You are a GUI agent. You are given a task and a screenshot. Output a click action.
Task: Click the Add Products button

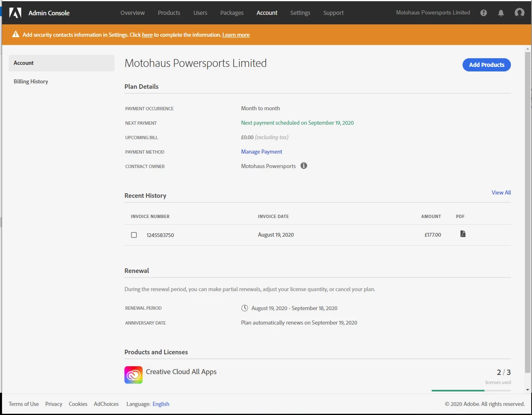487,65
